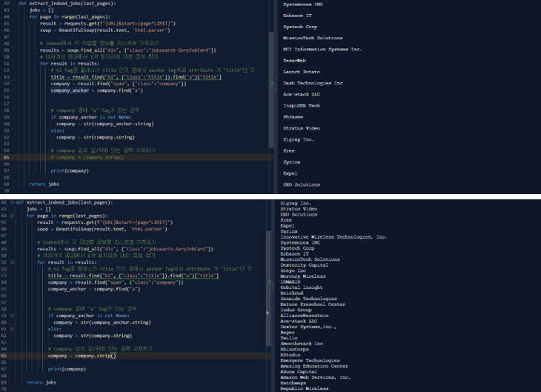Click the 'title = result.find' line in upper editor
Image resolution: width=541 pixels, height=392 pixels.
tap(136, 77)
